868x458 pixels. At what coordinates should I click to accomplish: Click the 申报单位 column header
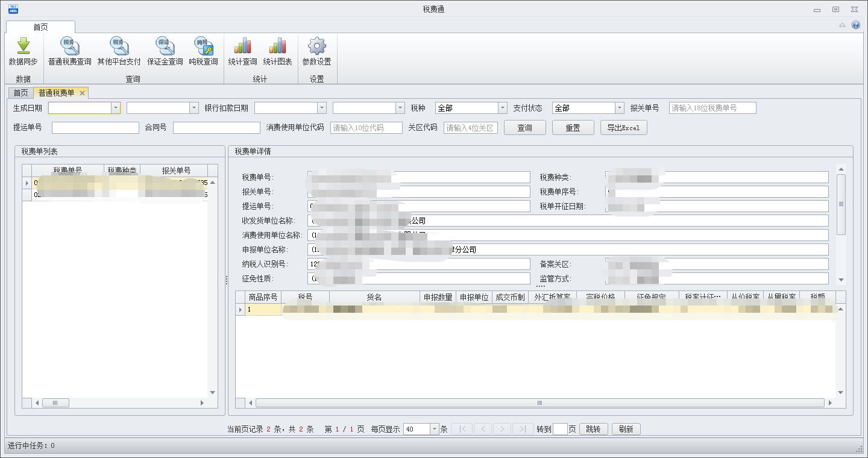[x=474, y=297]
